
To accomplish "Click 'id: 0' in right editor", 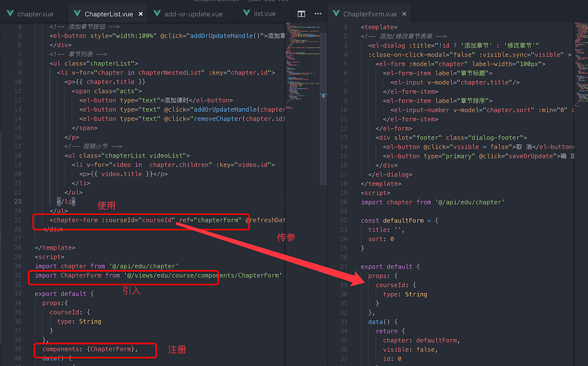I will (x=392, y=358).
